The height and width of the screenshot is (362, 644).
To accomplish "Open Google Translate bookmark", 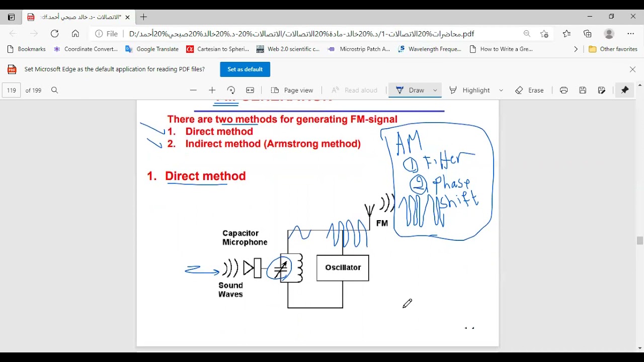I will [x=152, y=49].
